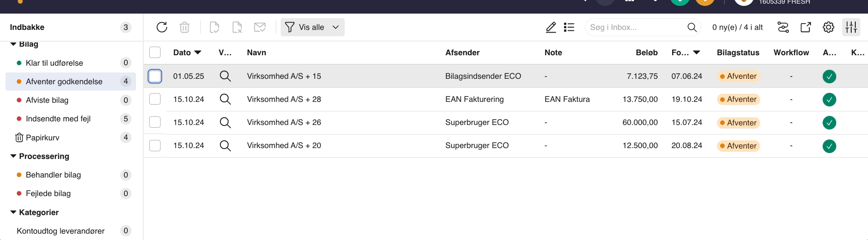Viewport: 868px width, 240px height.
Task: Switch to list view icon
Action: point(569,27)
